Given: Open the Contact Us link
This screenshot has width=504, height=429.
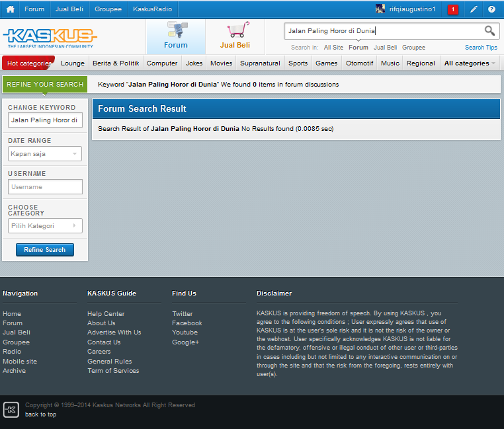Looking at the screenshot, I should coord(104,342).
